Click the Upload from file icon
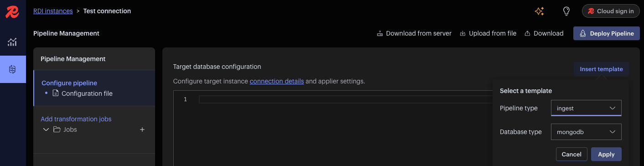The height and width of the screenshot is (166, 644). [462, 33]
